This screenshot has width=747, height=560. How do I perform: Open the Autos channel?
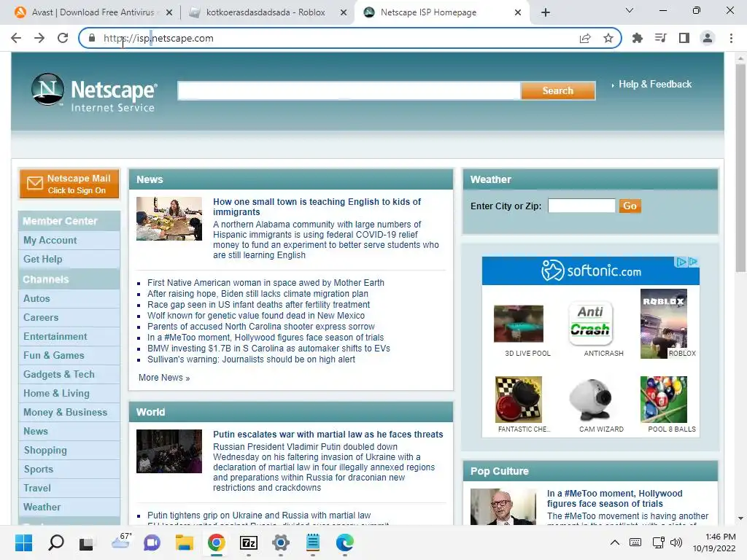click(x=36, y=298)
